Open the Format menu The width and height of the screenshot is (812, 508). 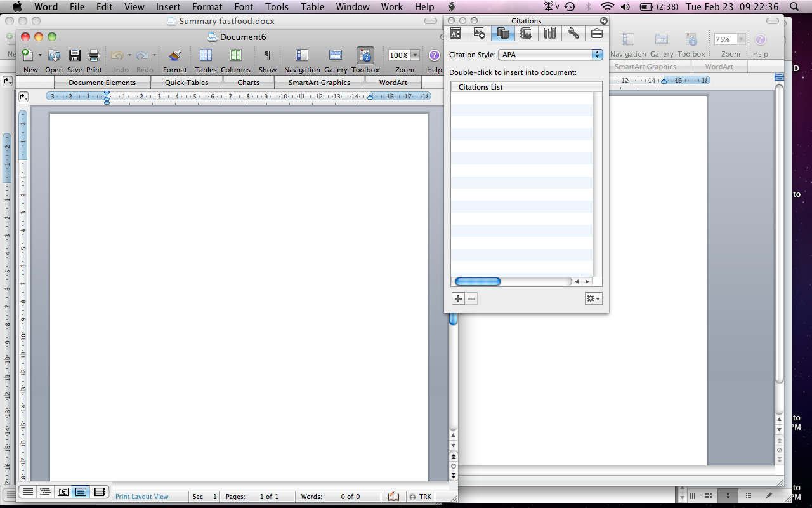(x=207, y=7)
